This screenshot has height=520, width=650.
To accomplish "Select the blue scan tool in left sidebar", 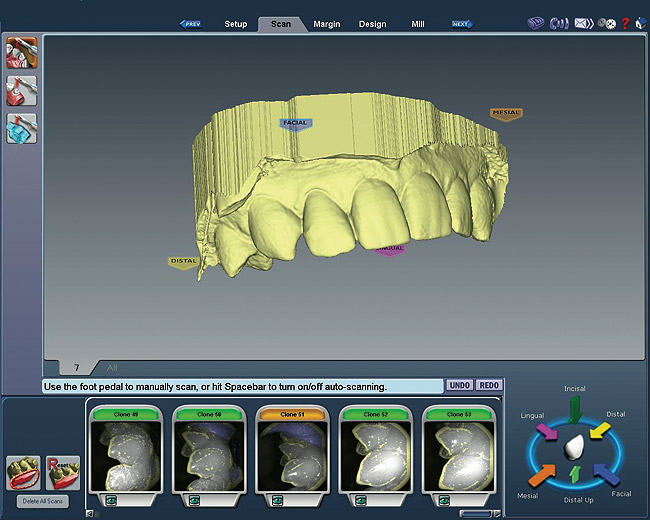I will pyautogui.click(x=21, y=129).
